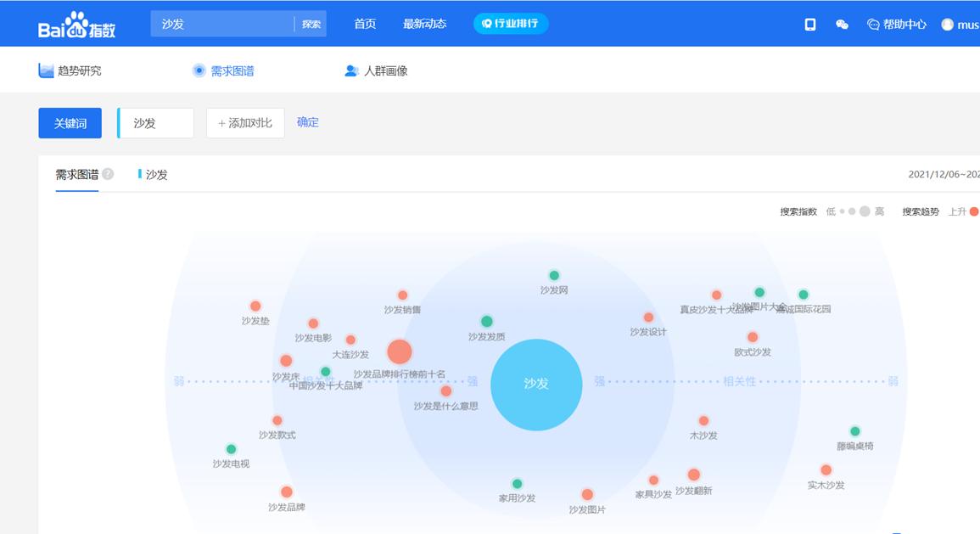Image resolution: width=980 pixels, height=534 pixels.
Task: Click the 关键词 button
Action: (x=70, y=123)
